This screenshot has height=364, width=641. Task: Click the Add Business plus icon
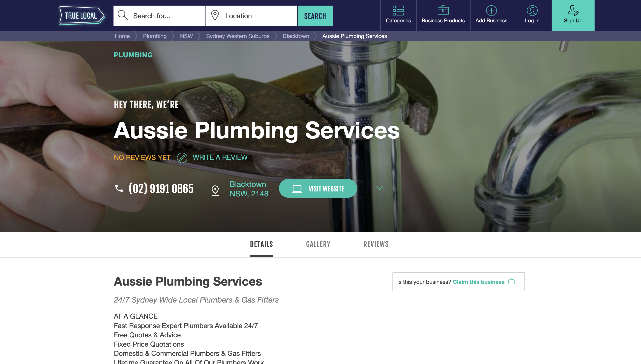point(491,11)
